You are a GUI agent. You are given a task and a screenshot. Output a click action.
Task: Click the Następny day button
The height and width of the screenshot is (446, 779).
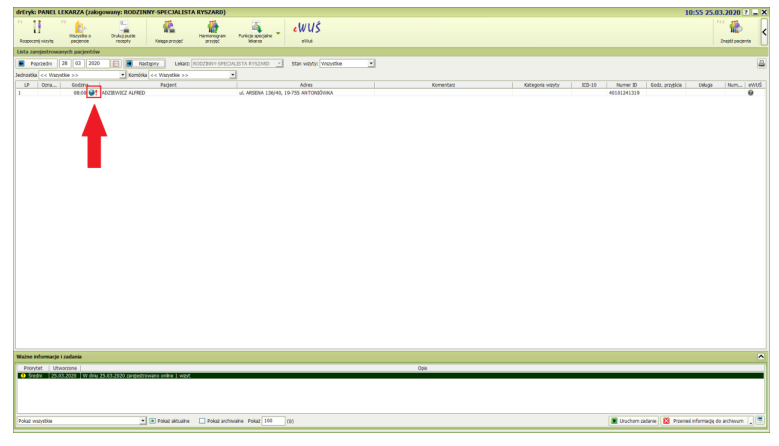[147, 63]
